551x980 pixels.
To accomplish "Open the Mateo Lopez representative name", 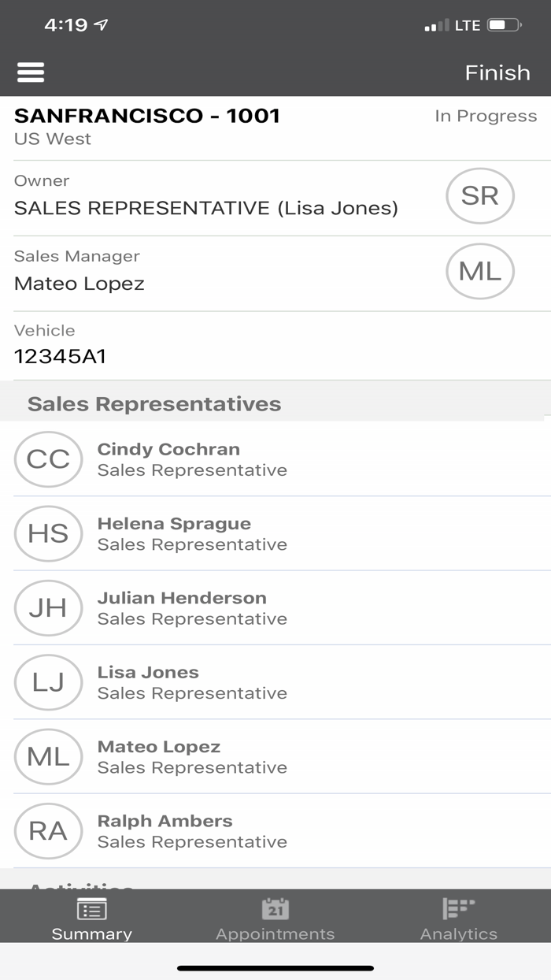I will click(x=159, y=747).
